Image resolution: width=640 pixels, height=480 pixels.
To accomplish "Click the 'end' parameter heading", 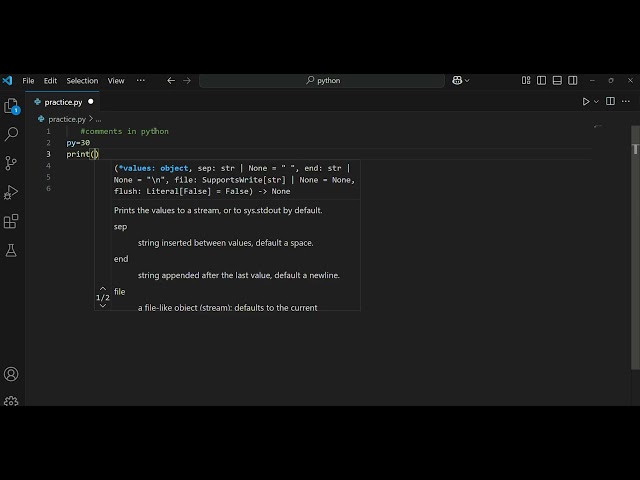I will click(x=121, y=259).
